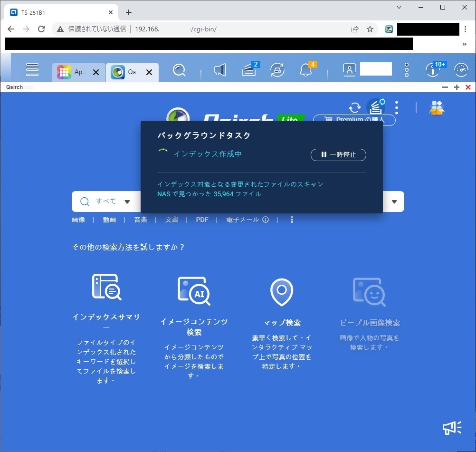This screenshot has height=452, width=476.
Task: Click Premium の購入 button
Action: click(x=354, y=120)
